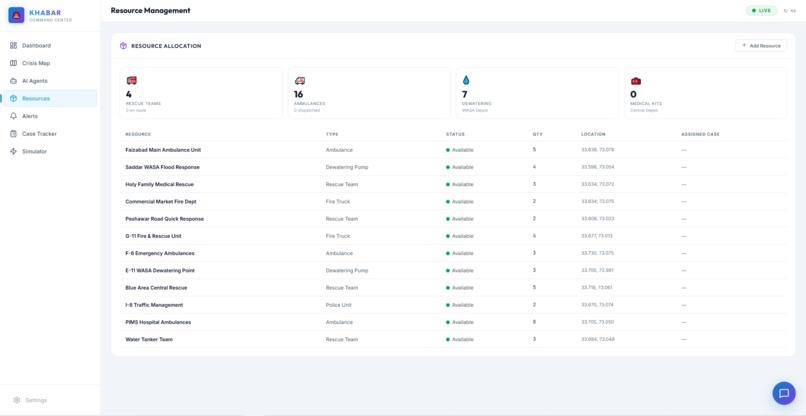Select G-11 Fire & Rescue Unit row name
Viewport: 806px width, 416px height.
pyautogui.click(x=153, y=236)
